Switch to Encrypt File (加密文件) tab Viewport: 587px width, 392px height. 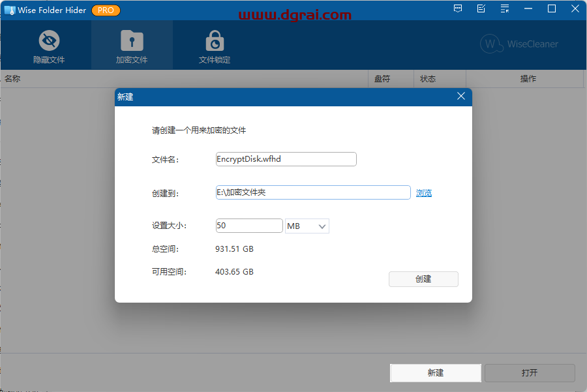(x=132, y=46)
